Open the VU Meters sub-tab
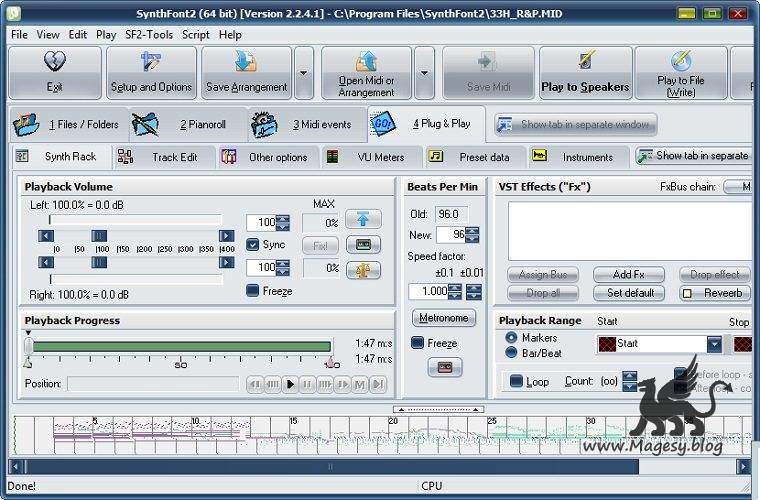The width and height of the screenshot is (760, 500). (x=371, y=157)
